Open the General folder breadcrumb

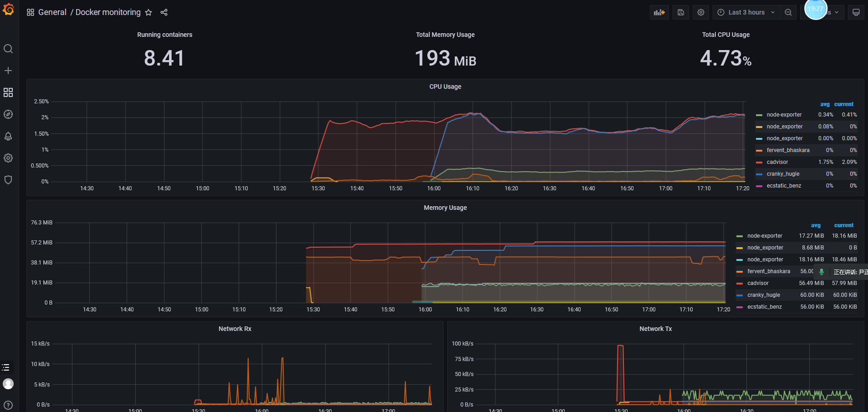point(52,12)
